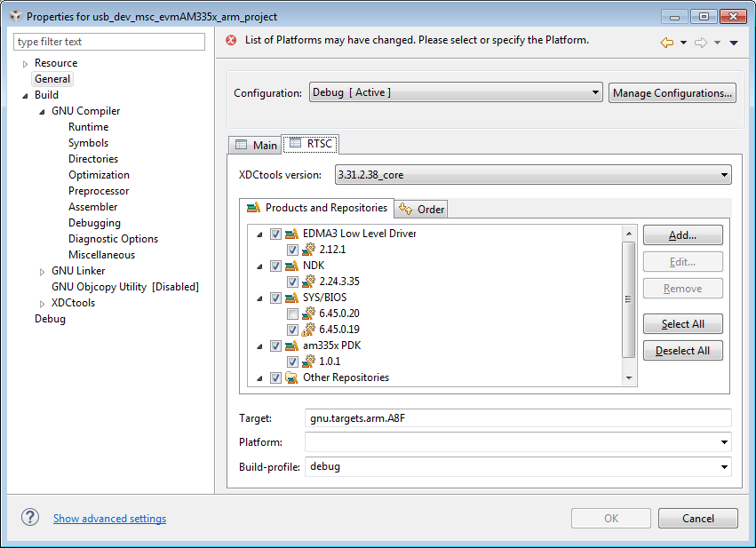Click the Add button
The height and width of the screenshot is (548, 756).
coord(683,235)
